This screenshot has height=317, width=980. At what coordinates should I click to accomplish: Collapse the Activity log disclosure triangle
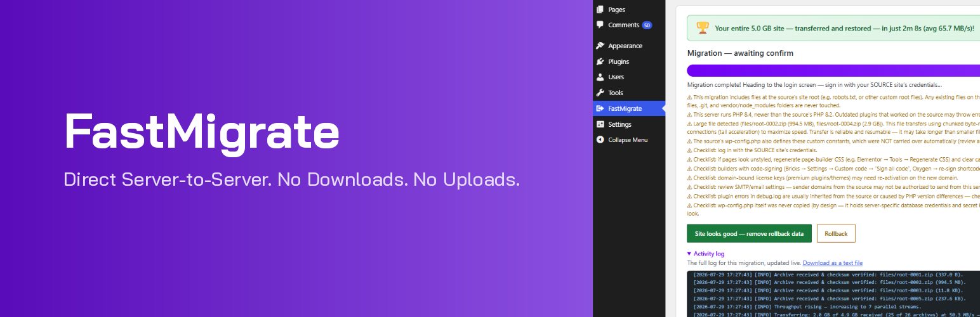689,254
